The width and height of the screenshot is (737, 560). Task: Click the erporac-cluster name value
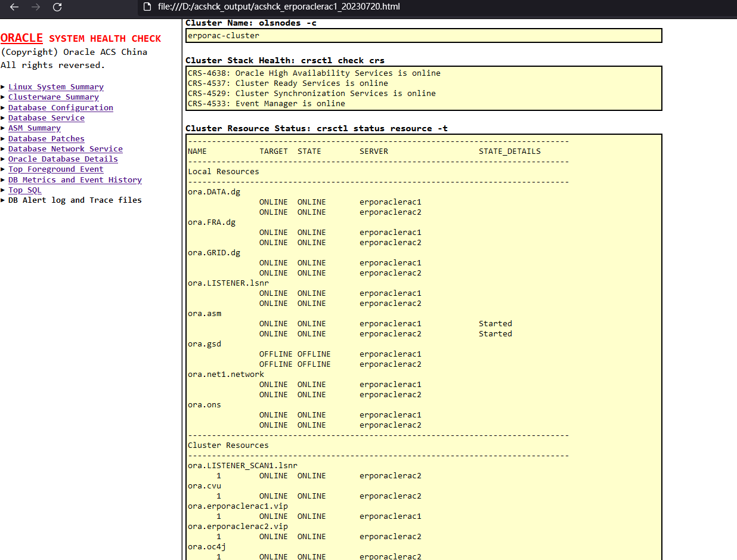click(224, 36)
